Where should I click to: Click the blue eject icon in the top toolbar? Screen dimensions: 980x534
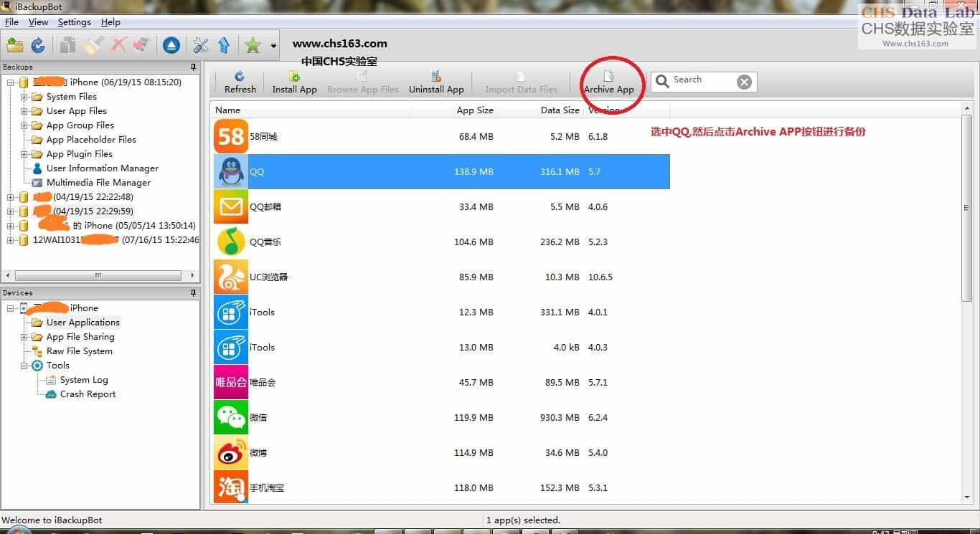(171, 45)
